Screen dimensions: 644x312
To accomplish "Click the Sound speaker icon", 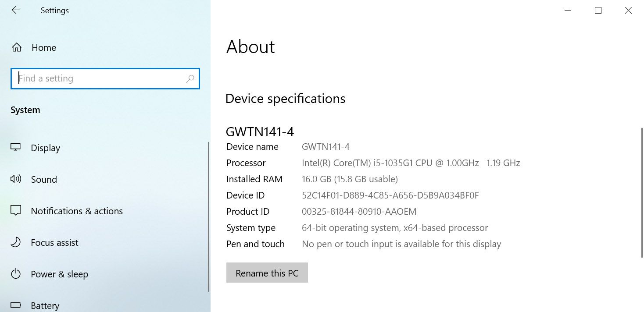I will 16,179.
